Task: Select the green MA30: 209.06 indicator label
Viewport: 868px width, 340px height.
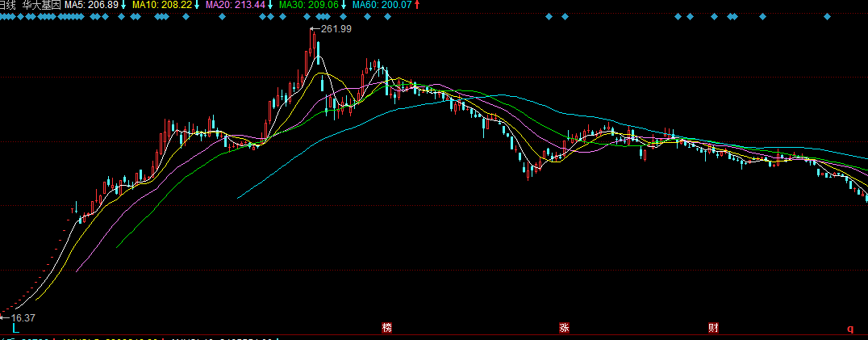Action: point(309,5)
